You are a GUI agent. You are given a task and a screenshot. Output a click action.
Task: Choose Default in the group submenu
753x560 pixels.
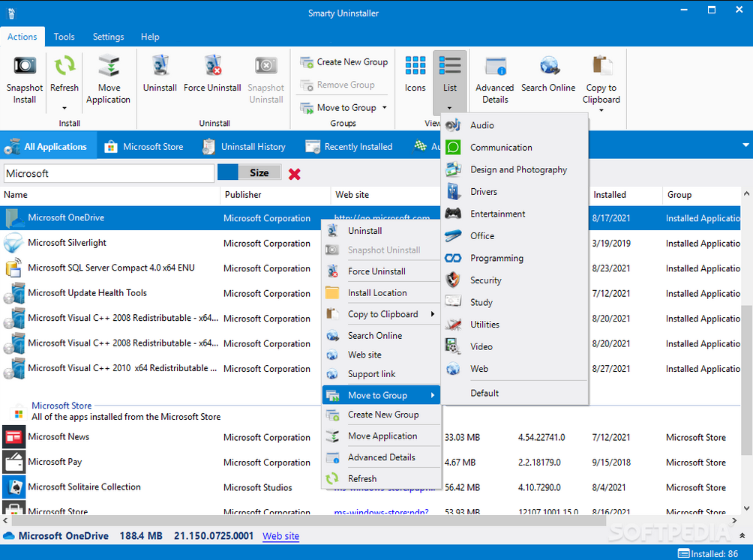tap(514, 393)
